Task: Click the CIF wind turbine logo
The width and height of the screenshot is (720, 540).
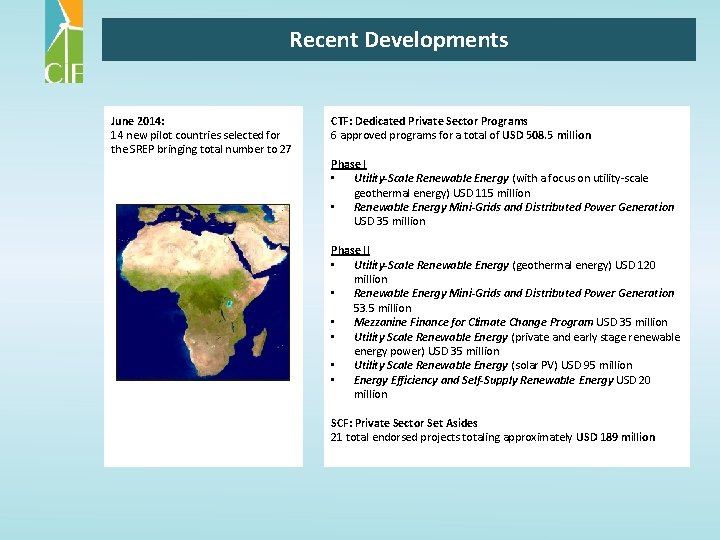Action: click(64, 42)
